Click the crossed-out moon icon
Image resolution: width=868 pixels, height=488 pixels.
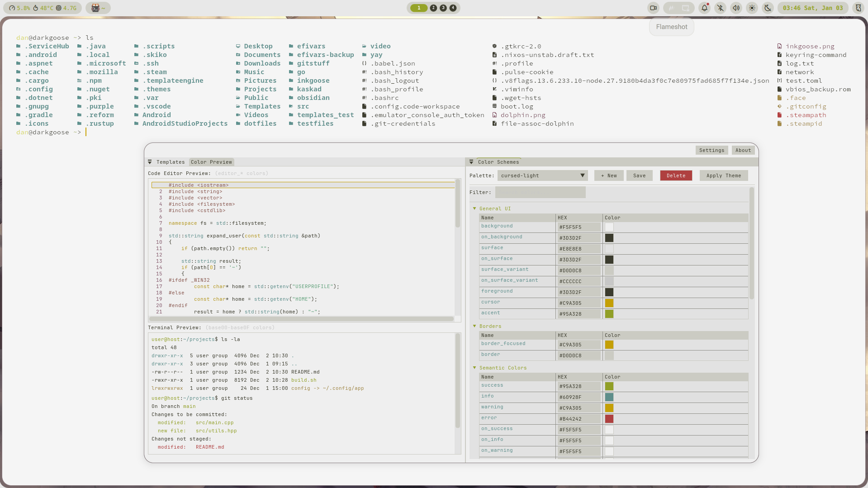768,8
